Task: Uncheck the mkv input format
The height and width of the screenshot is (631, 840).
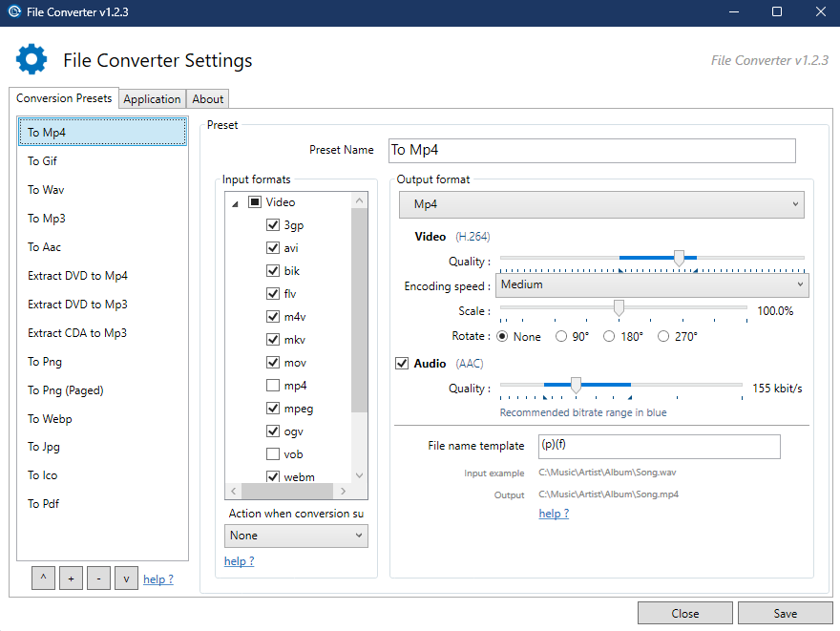Action: 273,339
